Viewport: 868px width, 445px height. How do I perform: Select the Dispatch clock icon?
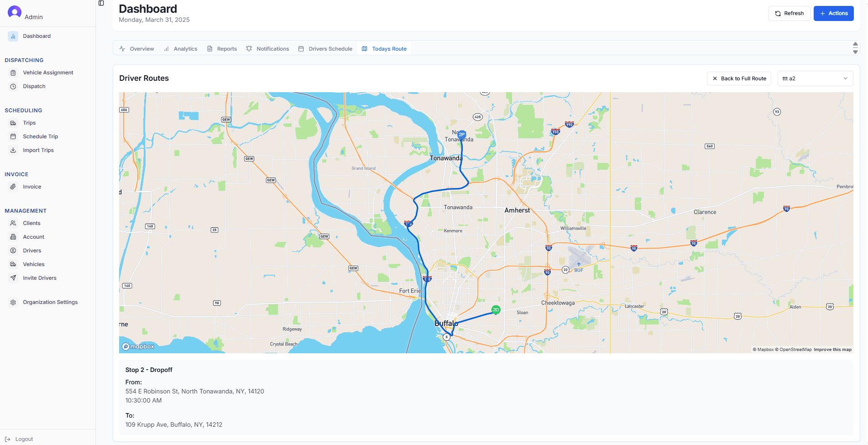click(x=14, y=86)
